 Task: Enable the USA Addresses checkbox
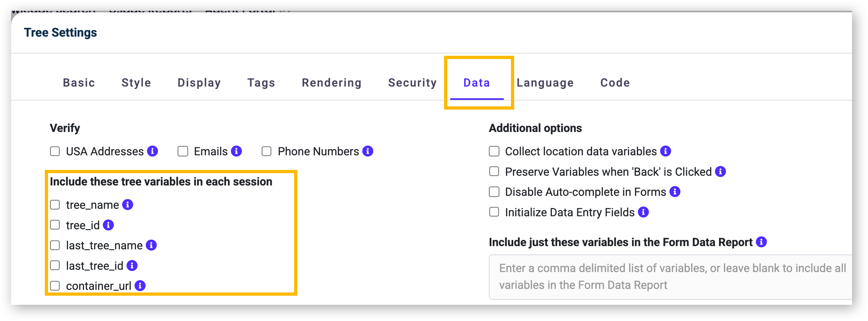55,151
